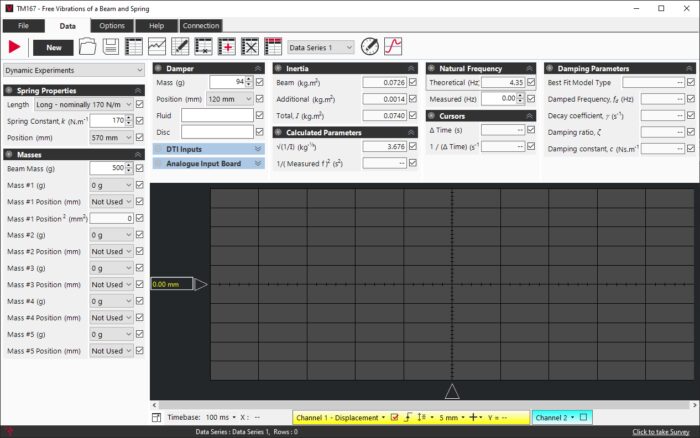700x438 pixels.
Task: Enable the Channel 2 checkbox
Action: click(583, 417)
